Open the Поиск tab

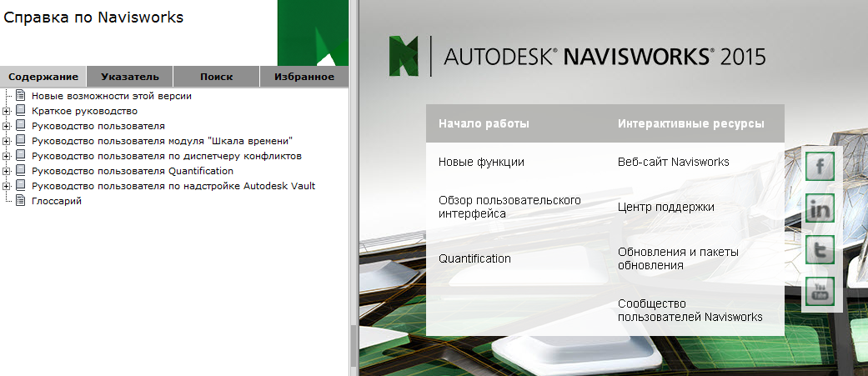tap(217, 77)
